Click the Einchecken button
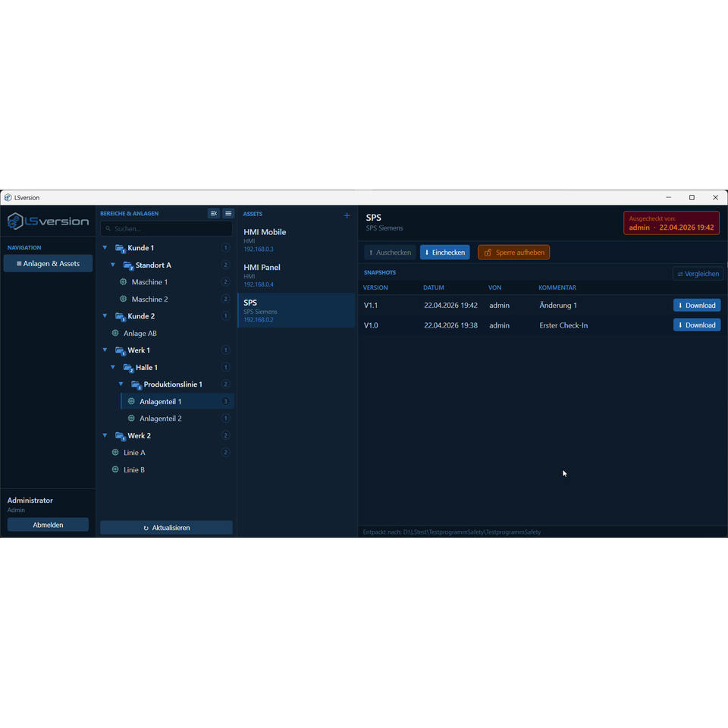728x728 pixels. (445, 252)
